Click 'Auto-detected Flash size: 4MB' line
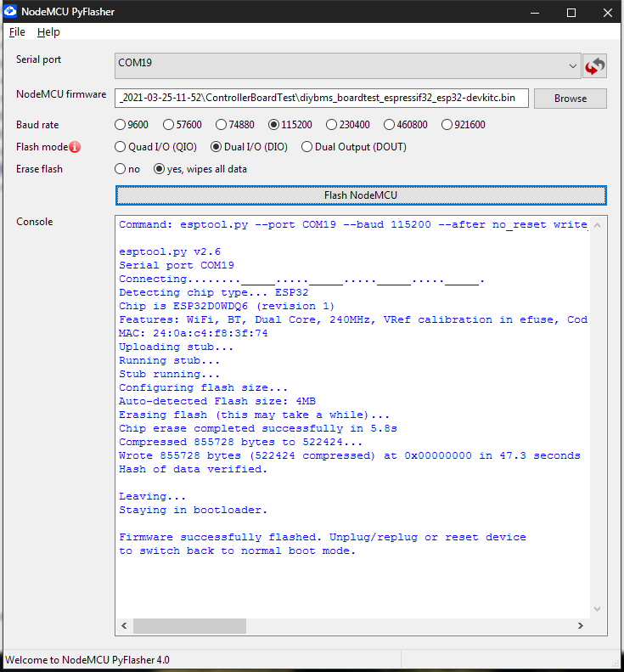The height and width of the screenshot is (672, 624). click(x=217, y=401)
